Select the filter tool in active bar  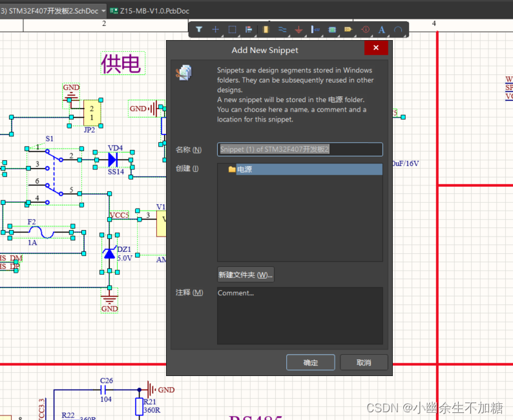pyautogui.click(x=199, y=30)
